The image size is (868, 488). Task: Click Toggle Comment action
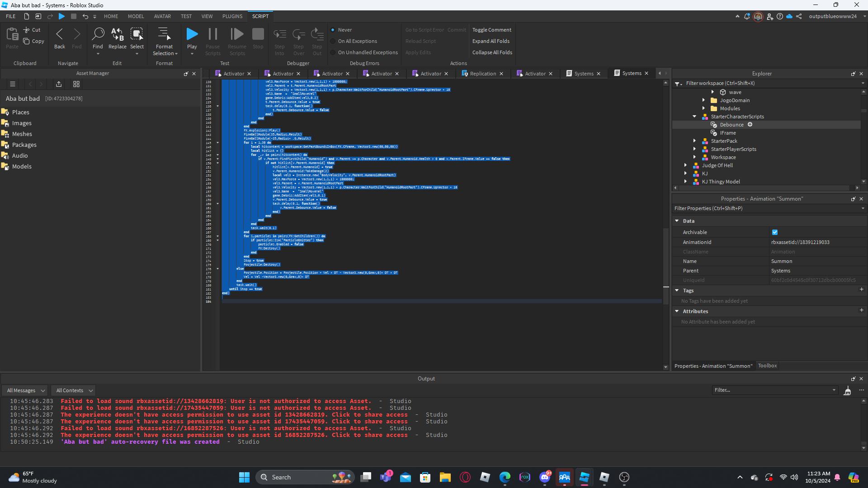click(x=491, y=30)
